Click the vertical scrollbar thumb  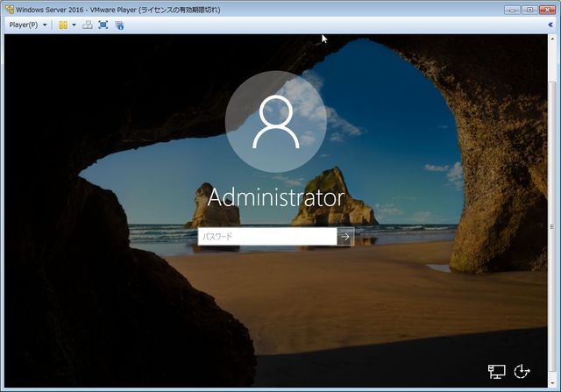click(x=552, y=226)
